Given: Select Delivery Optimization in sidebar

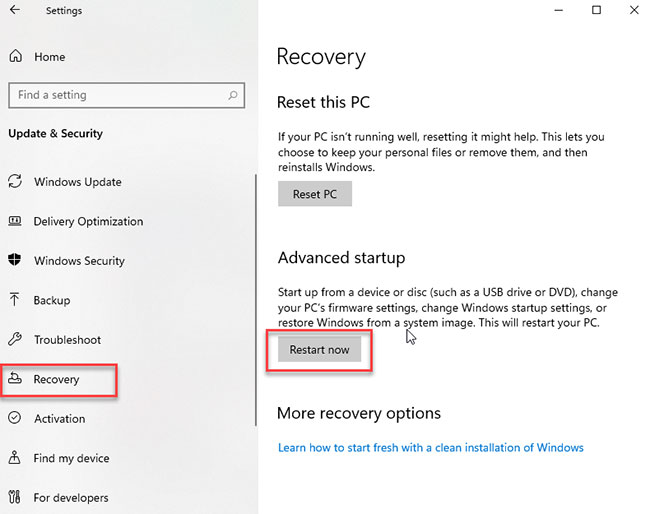Looking at the screenshot, I should click(x=88, y=221).
